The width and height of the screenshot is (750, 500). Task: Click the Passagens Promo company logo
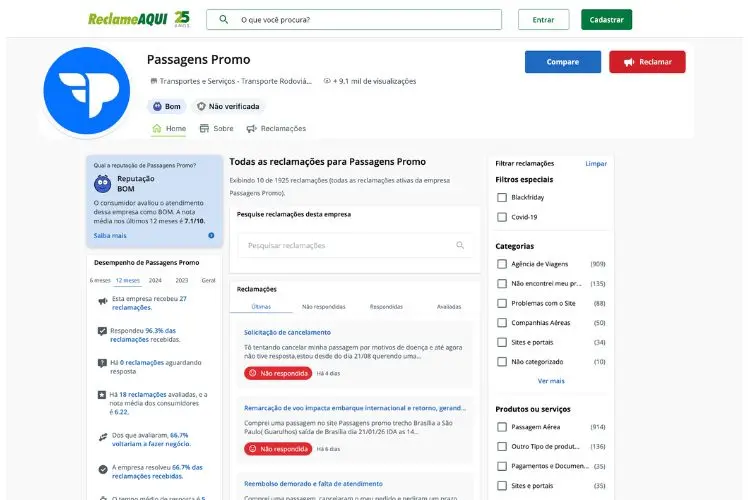coord(87,90)
